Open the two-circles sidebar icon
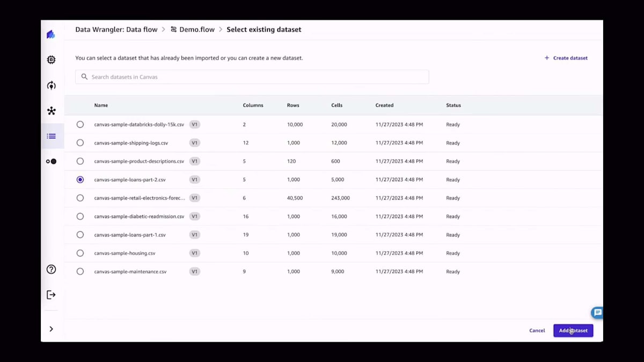This screenshot has height=362, width=644. [51, 161]
